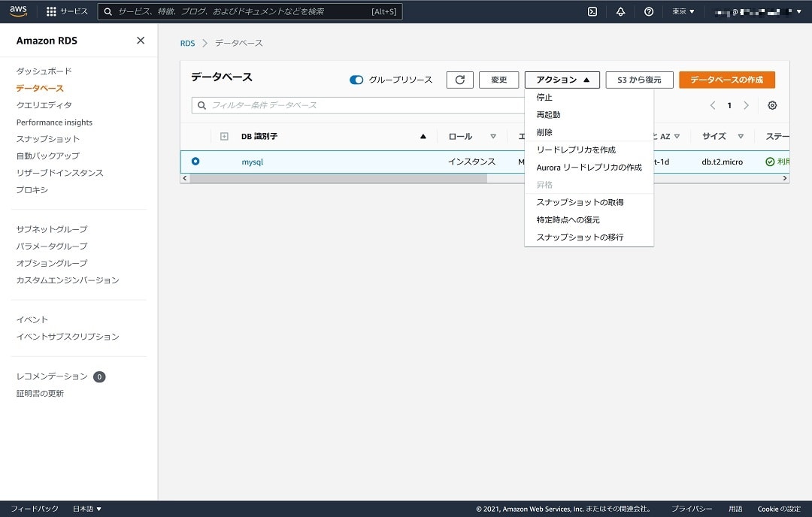The width and height of the screenshot is (812, 517).
Task: Click データベースの作成 button
Action: click(727, 80)
